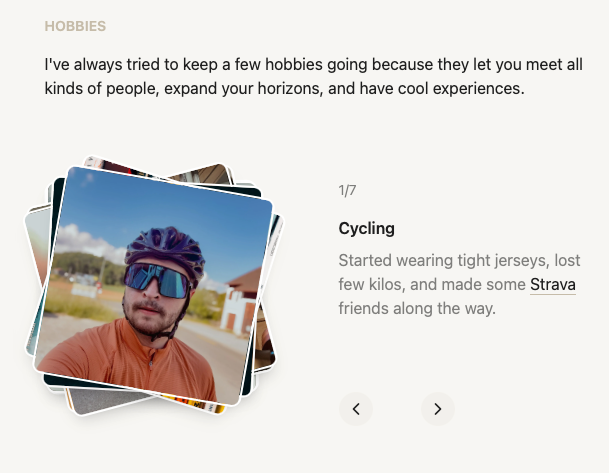Image resolution: width=609 pixels, height=473 pixels.
Task: Click the 1/7 slide counter
Action: [347, 190]
